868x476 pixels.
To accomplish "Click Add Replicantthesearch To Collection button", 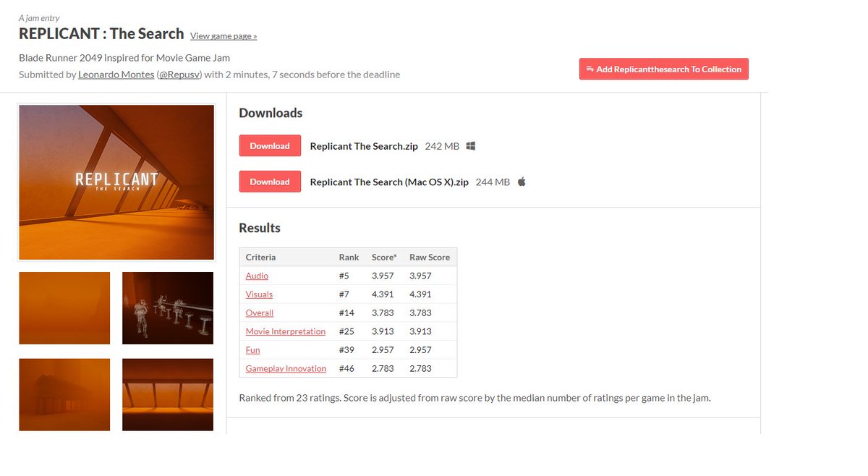I will (x=664, y=69).
